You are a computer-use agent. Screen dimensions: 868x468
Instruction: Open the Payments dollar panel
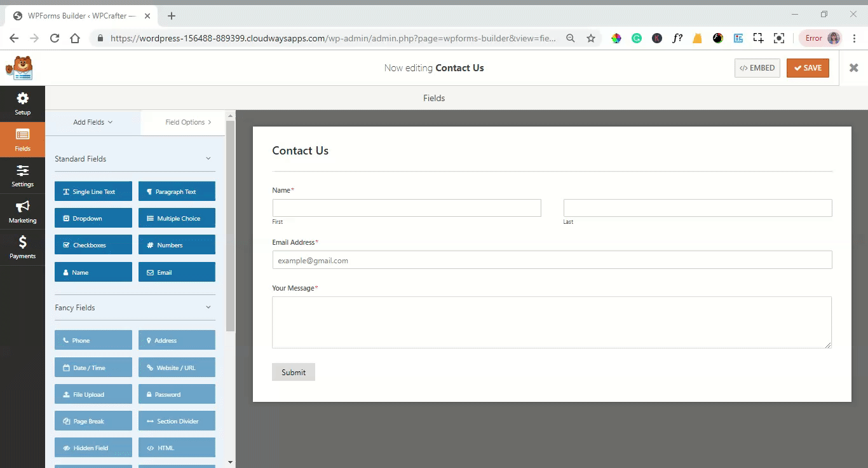coord(22,247)
